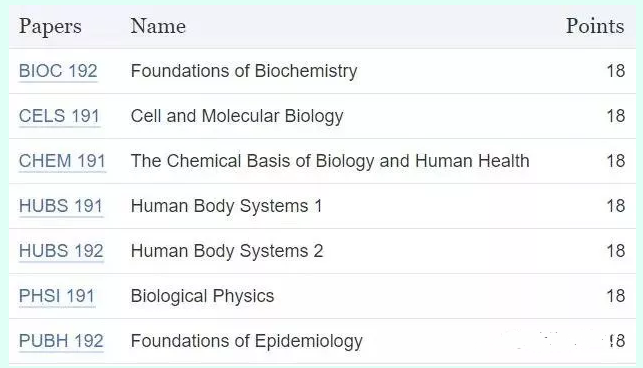Select the Foundations of Biochemistry name text
Image resolution: width=643 pixels, height=368 pixels.
click(x=244, y=71)
